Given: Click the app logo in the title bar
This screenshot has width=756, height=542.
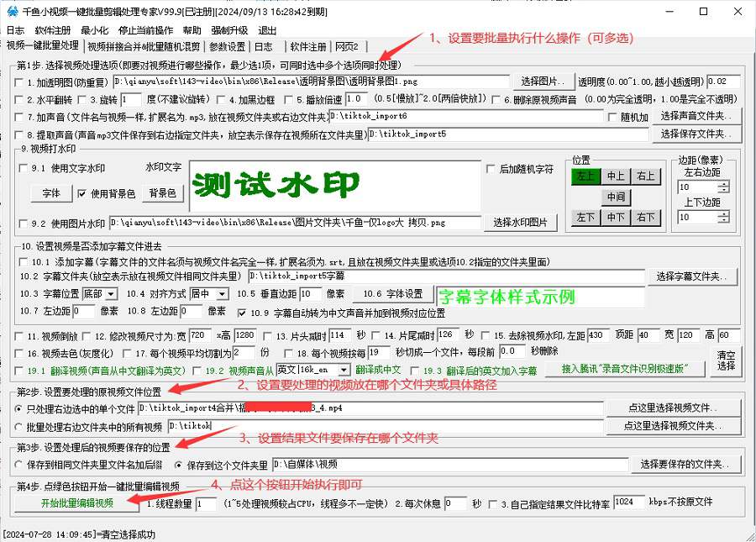Looking at the screenshot, I should [x=10, y=11].
